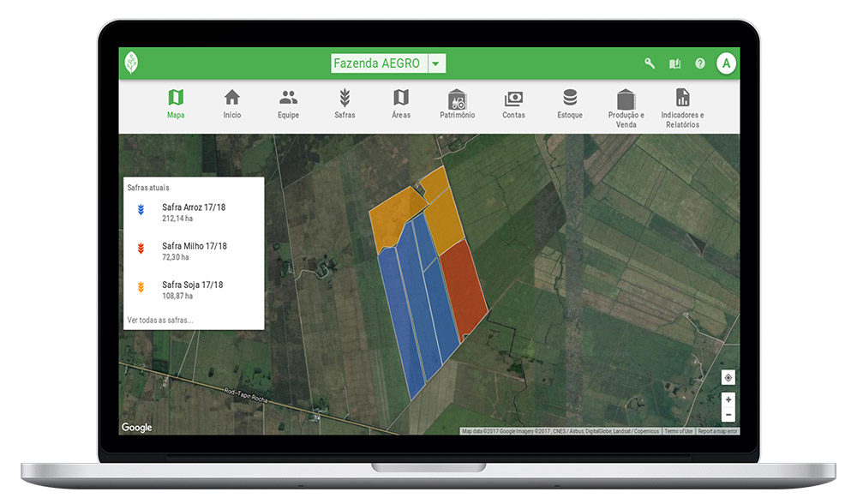Go to the Início home tab
The height and width of the screenshot is (504, 857).
[232, 104]
